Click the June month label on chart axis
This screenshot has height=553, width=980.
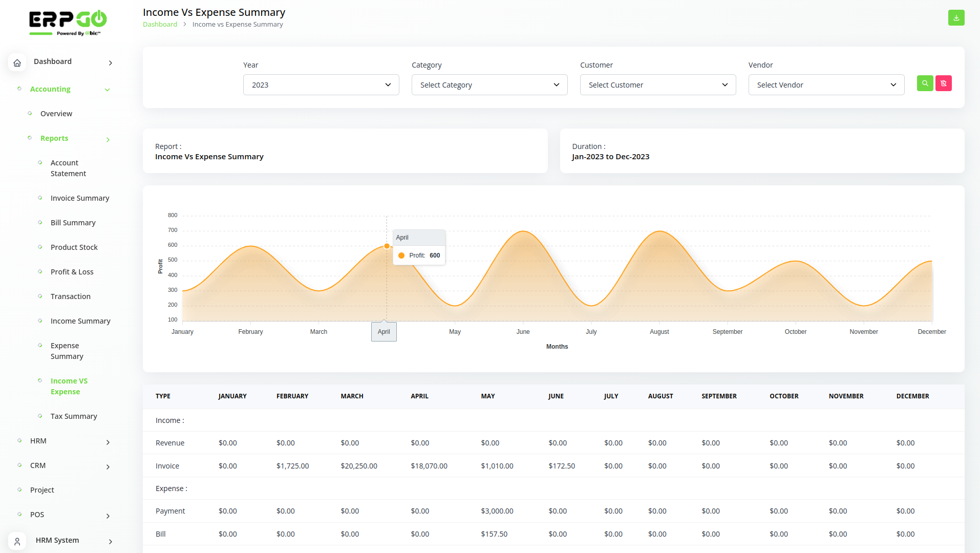click(x=523, y=332)
